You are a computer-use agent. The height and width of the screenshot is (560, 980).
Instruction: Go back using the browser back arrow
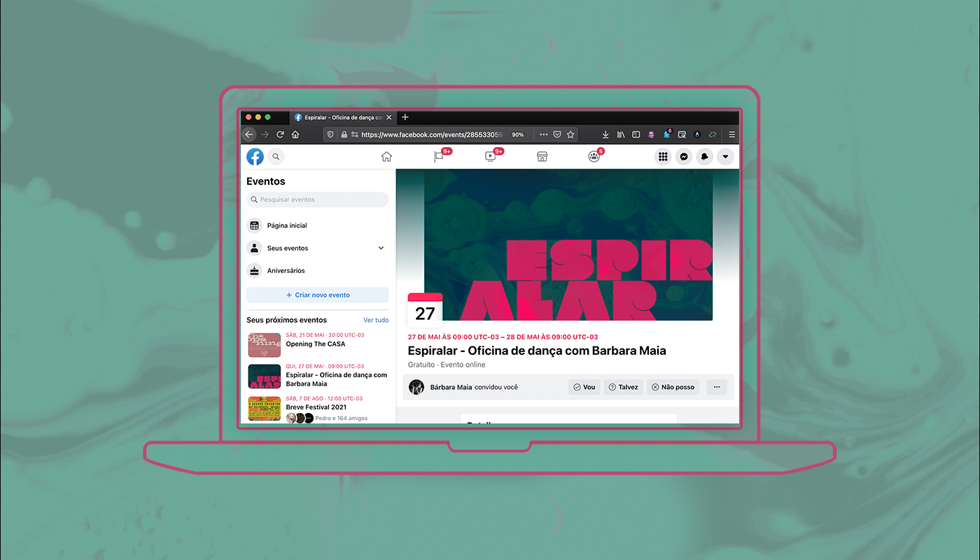click(249, 134)
